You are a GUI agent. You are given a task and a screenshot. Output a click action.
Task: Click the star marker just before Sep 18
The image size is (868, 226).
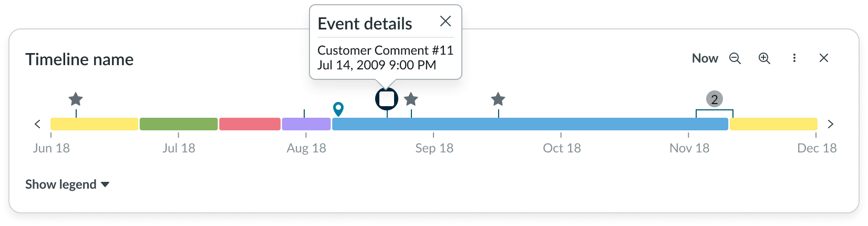point(411,99)
